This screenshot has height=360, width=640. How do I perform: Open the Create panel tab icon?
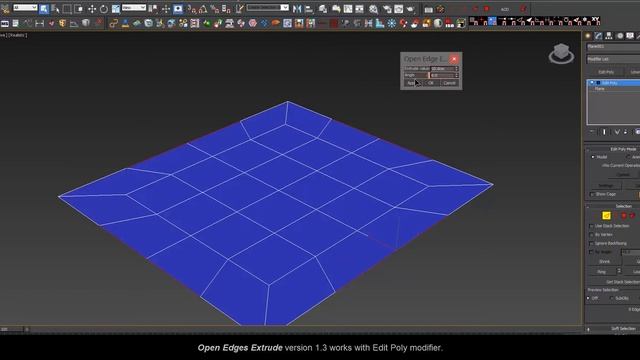tap(588, 36)
